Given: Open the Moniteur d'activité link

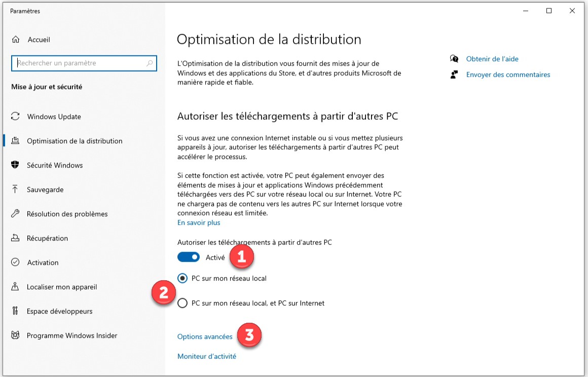Looking at the screenshot, I should [x=207, y=356].
